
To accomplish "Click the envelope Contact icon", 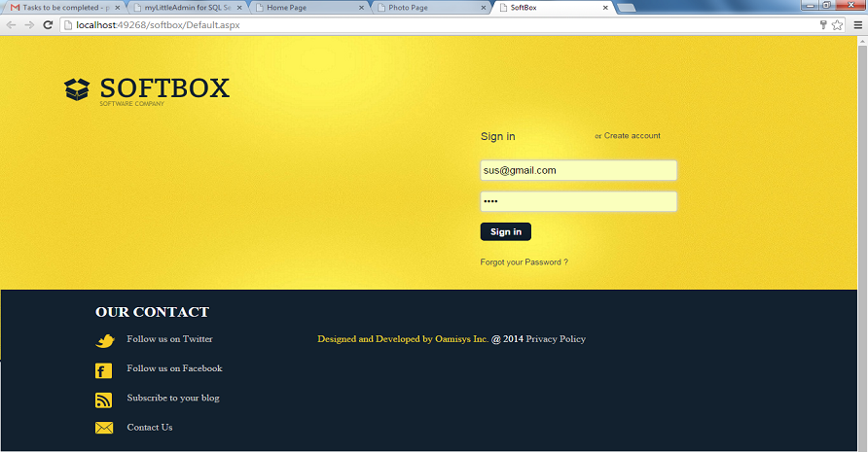I will (104, 428).
